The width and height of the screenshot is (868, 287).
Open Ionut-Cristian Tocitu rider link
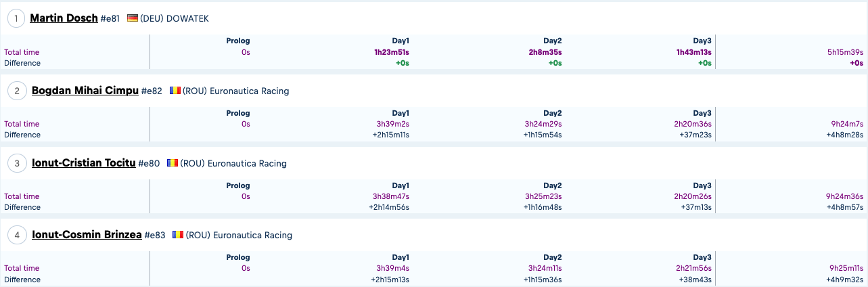click(84, 163)
